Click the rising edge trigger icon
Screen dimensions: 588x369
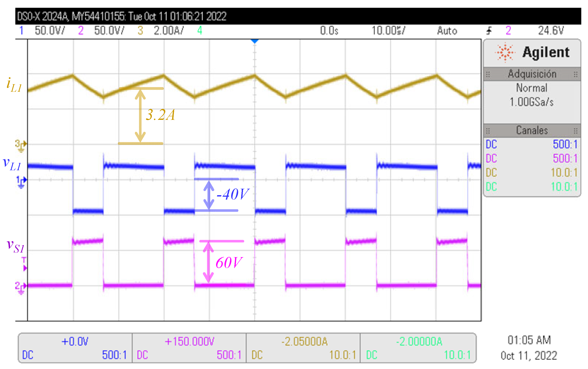(x=489, y=31)
